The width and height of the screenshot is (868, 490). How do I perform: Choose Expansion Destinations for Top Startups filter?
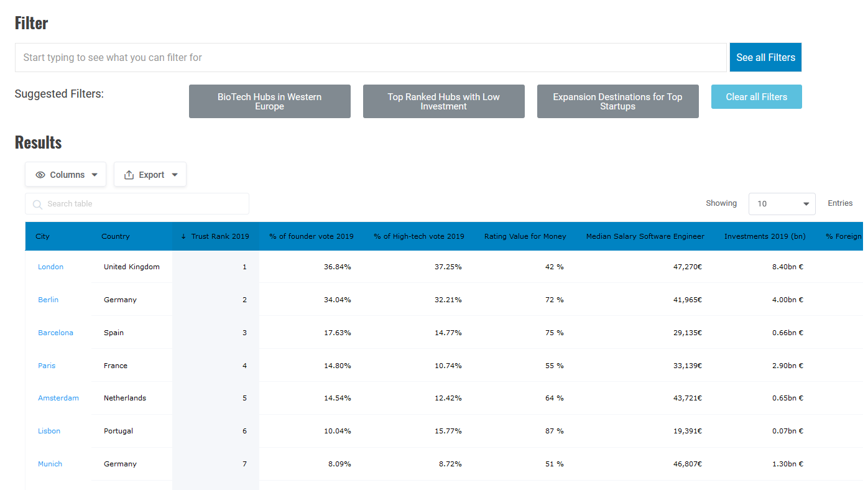(617, 101)
